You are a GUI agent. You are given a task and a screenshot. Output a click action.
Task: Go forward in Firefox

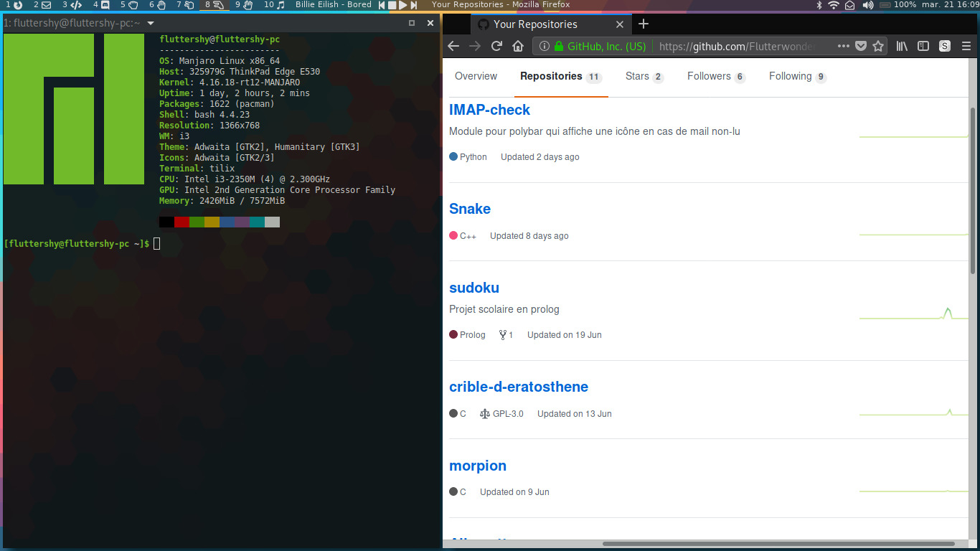click(474, 46)
